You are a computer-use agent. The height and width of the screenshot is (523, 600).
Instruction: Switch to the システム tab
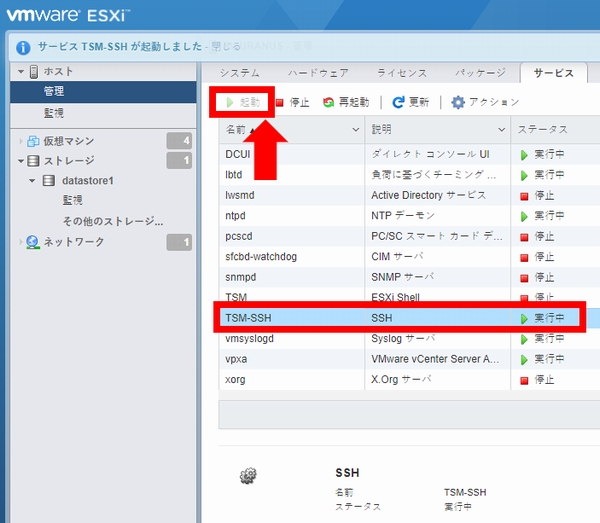[x=240, y=73]
